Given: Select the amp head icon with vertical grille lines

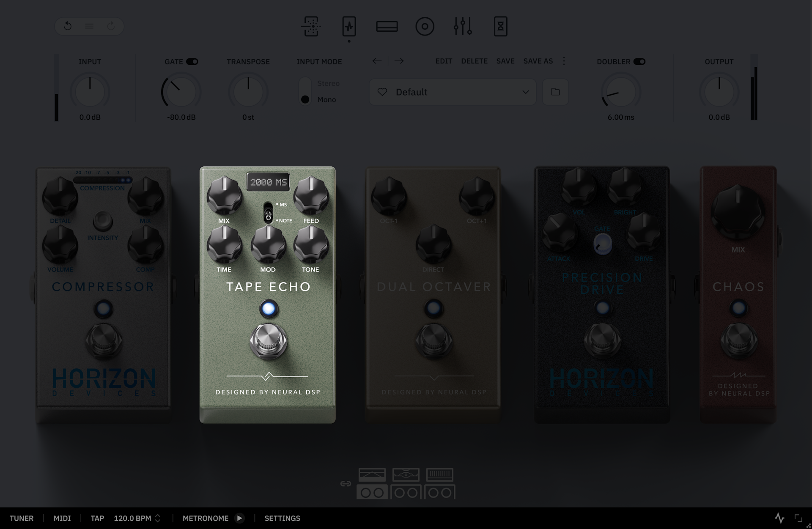Looking at the screenshot, I should tap(440, 475).
